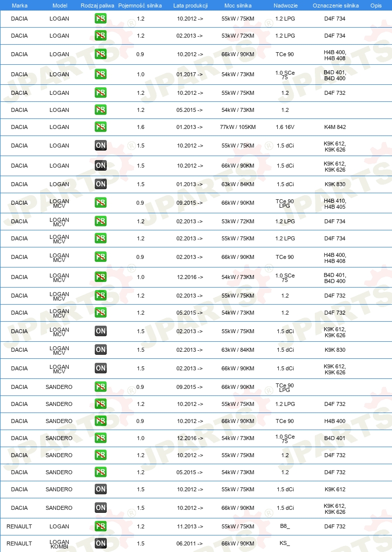Click the 06.2011 -> production date

pyautogui.click(x=189, y=543)
